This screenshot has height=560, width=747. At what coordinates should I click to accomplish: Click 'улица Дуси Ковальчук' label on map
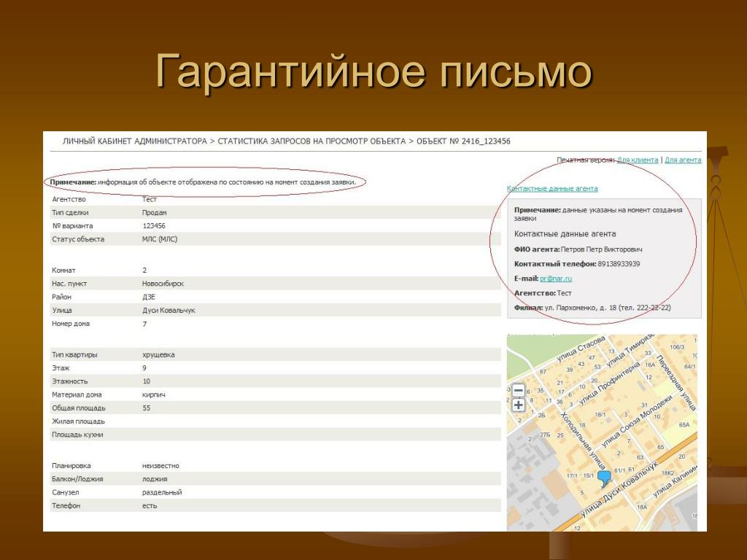point(620,491)
